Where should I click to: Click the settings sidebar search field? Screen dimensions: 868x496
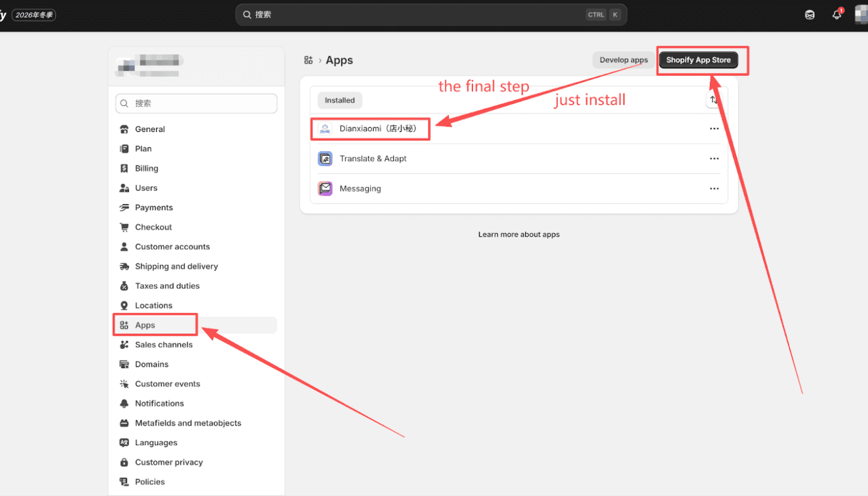196,104
